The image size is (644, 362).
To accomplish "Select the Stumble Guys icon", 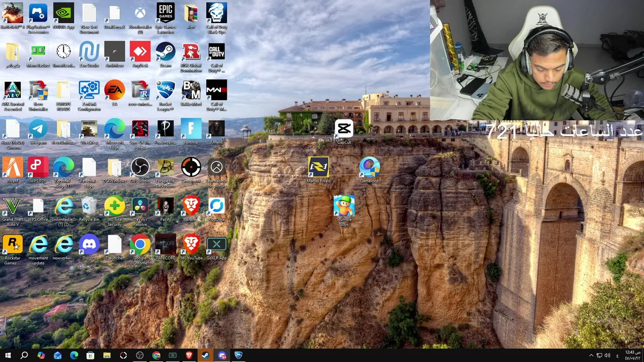I will [x=344, y=212].
